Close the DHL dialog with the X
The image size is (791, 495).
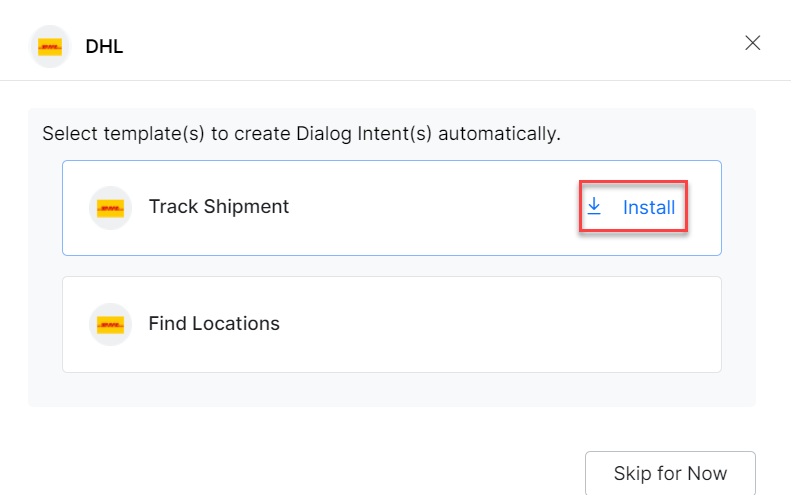point(753,43)
